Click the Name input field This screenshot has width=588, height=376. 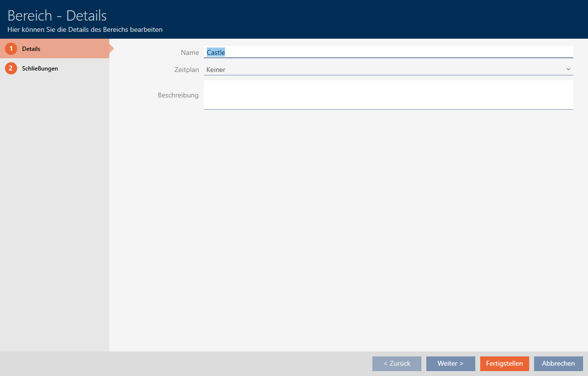[x=392, y=52]
